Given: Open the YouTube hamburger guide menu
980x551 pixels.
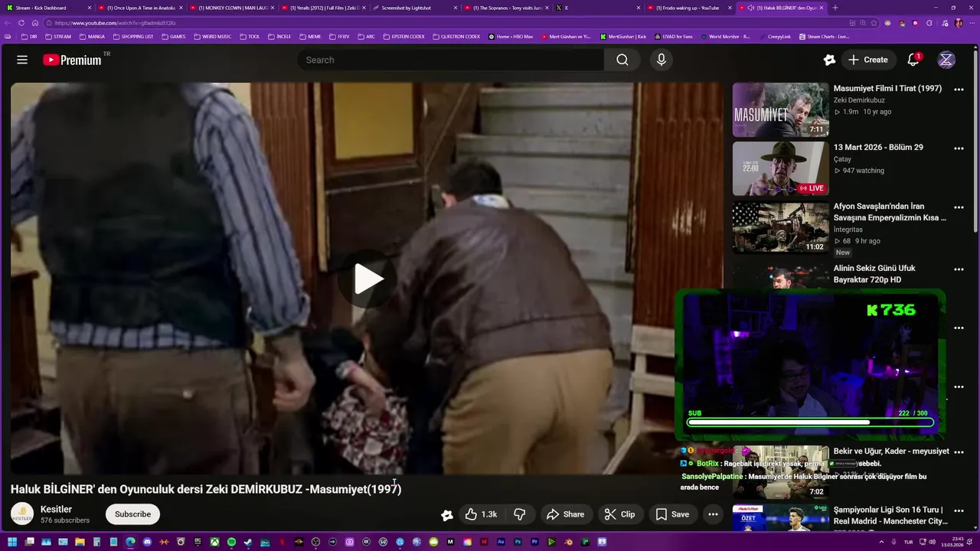Looking at the screenshot, I should [x=22, y=60].
